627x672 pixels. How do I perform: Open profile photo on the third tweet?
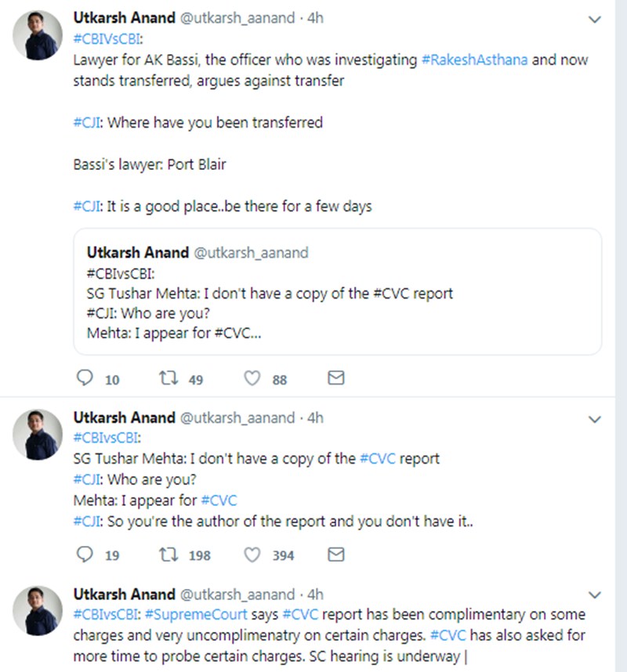[38, 610]
